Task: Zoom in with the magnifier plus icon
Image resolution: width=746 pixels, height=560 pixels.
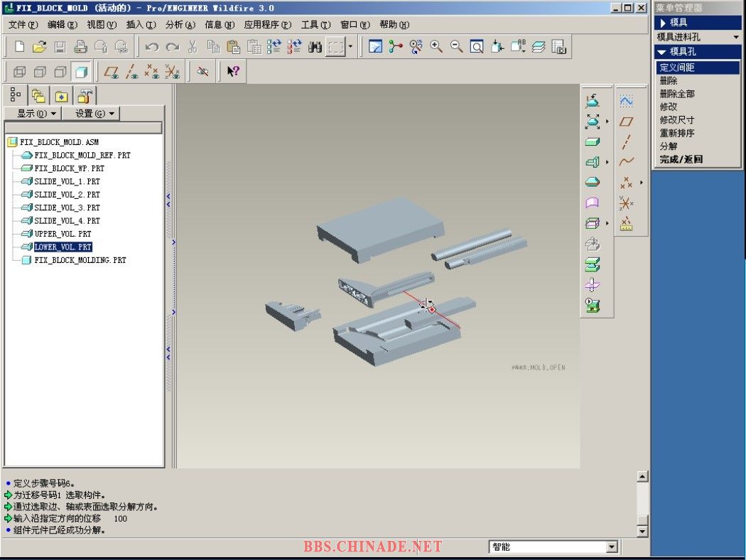Action: tap(436, 47)
